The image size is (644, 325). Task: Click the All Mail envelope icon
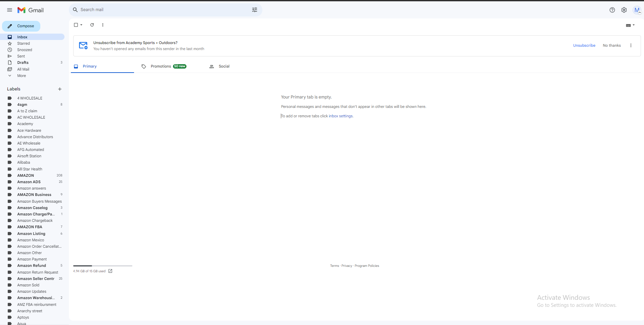[10, 69]
